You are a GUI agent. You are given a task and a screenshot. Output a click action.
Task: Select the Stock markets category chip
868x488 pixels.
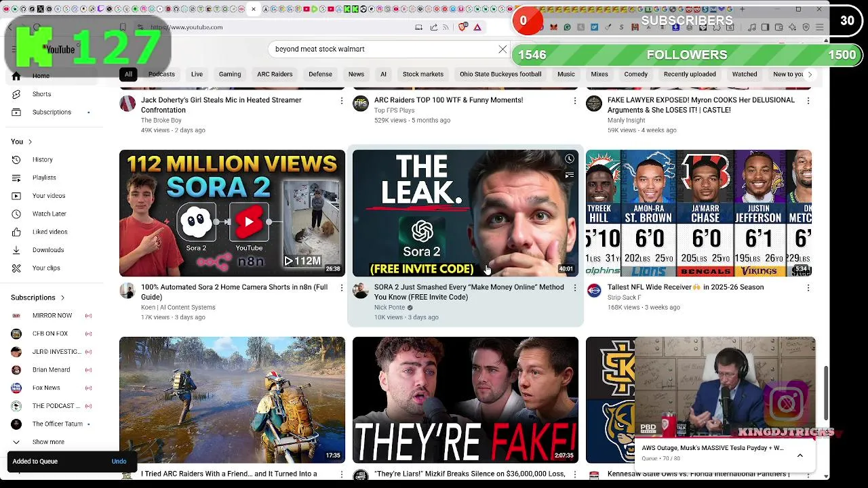click(423, 75)
